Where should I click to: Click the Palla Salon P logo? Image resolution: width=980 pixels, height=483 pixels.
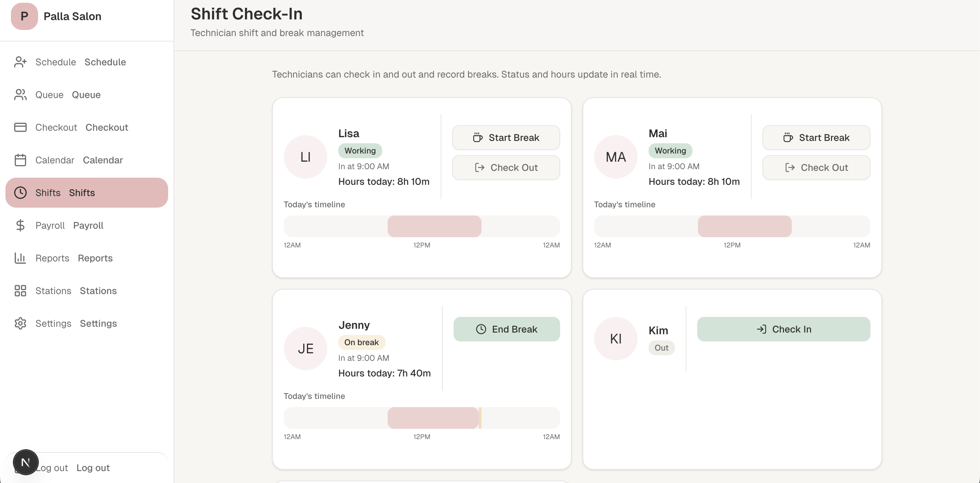[24, 16]
